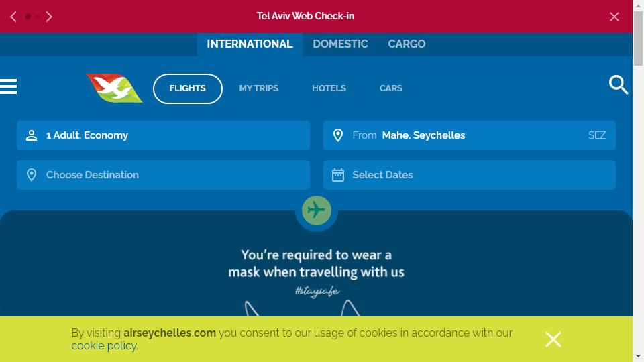
Task: Open the site search magnifier
Action: click(x=618, y=84)
